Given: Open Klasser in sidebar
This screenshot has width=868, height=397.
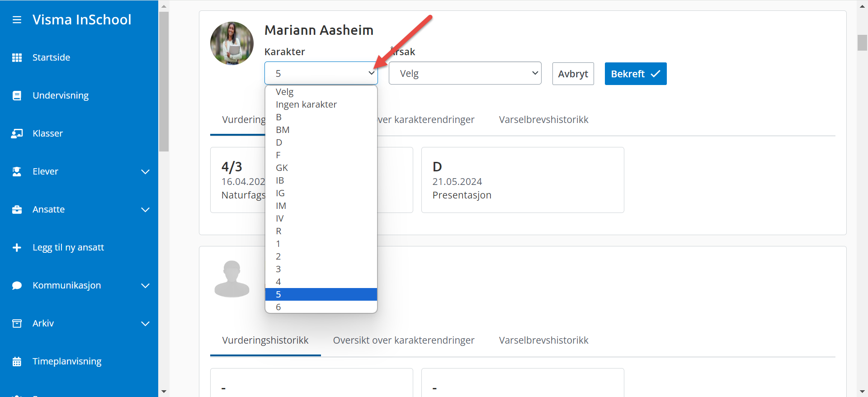Looking at the screenshot, I should tap(47, 133).
